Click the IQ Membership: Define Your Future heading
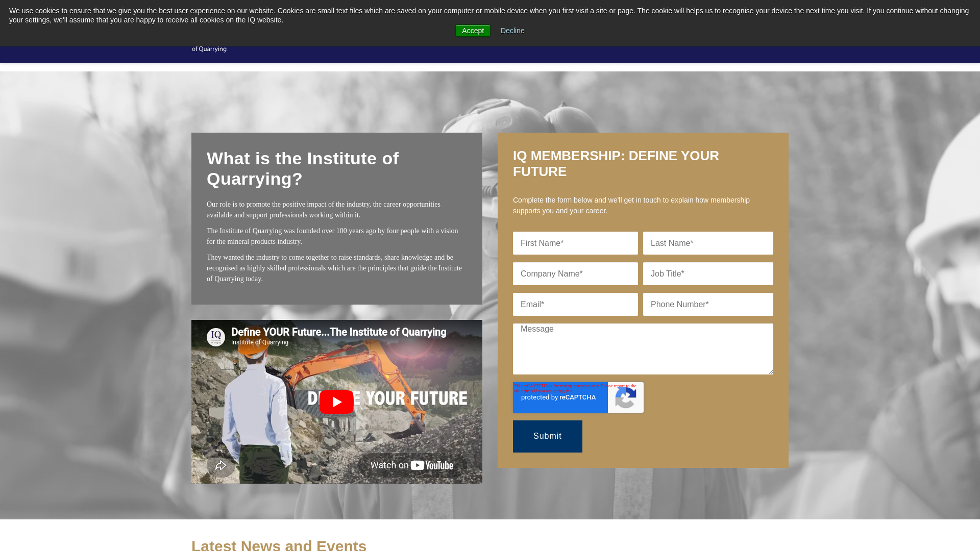 (x=616, y=163)
